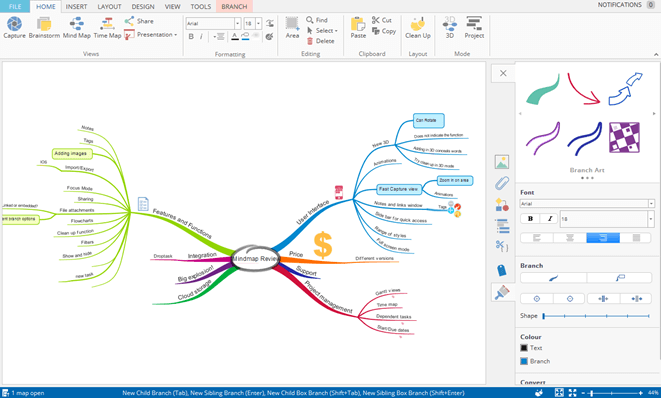Switch to the DESIGN tab
Viewport: 661px width, 398px height.
(x=143, y=6)
